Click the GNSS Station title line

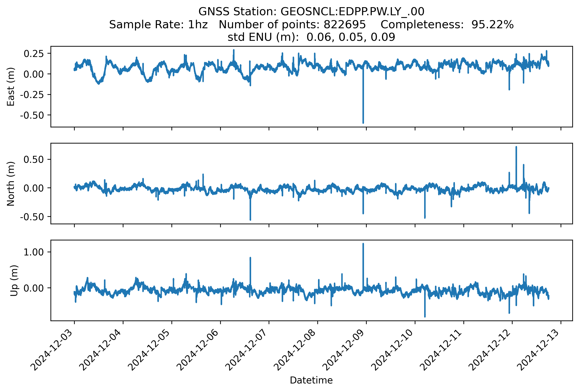point(311,11)
